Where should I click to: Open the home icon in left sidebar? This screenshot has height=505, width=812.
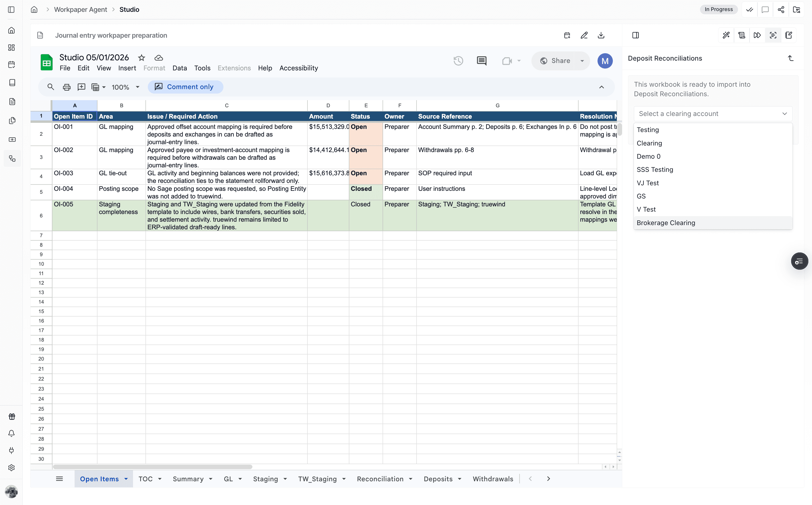12,30
